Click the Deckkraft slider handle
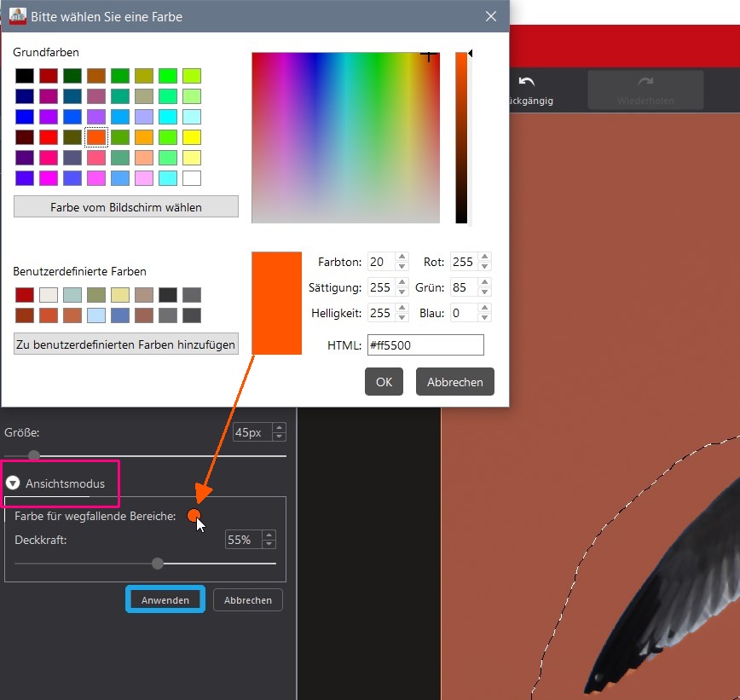This screenshot has height=700, width=740. 158,563
